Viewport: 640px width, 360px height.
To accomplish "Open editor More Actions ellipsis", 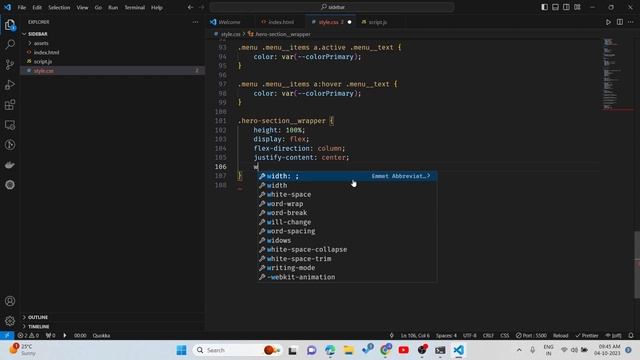I will (631, 22).
